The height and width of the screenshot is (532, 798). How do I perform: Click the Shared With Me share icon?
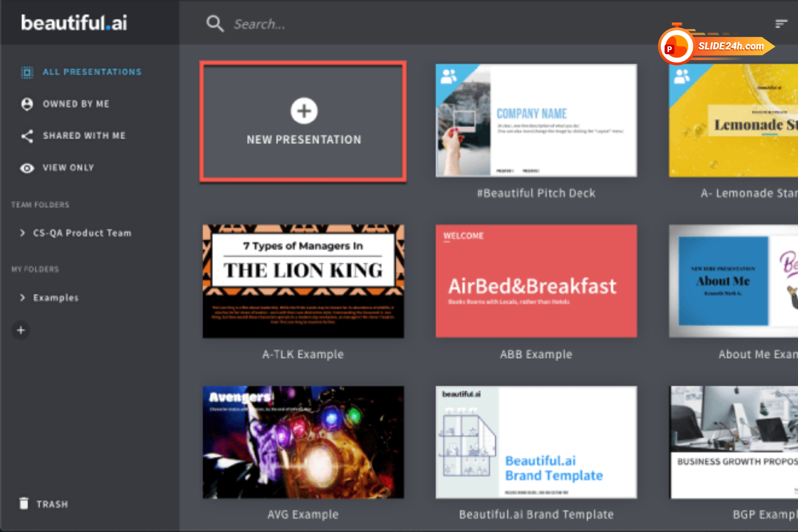[x=27, y=136]
